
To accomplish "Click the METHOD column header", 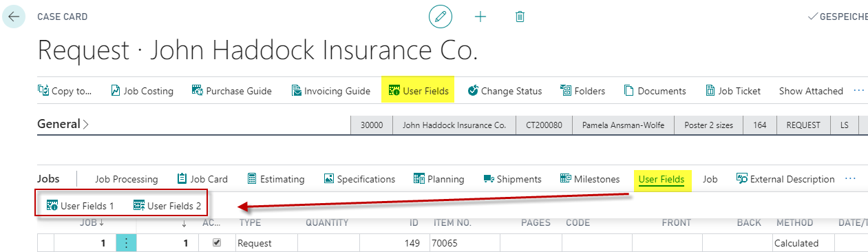I will [794, 222].
